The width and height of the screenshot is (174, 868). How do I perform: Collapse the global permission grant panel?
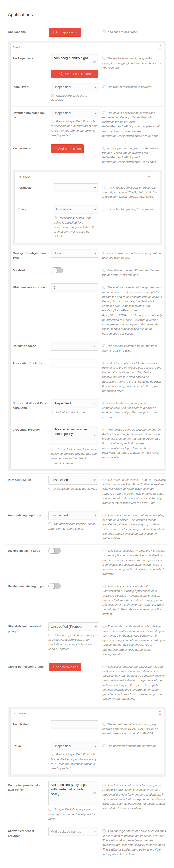coord(153,713)
